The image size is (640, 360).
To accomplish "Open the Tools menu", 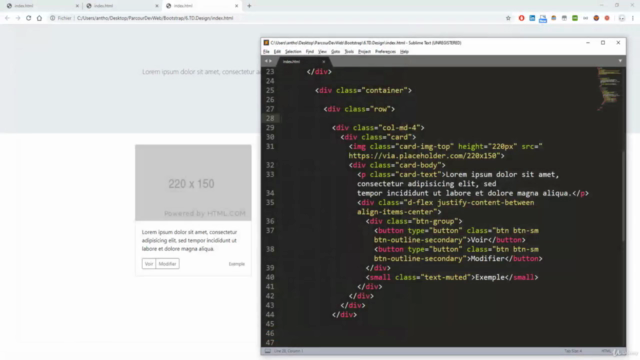I will click(349, 52).
